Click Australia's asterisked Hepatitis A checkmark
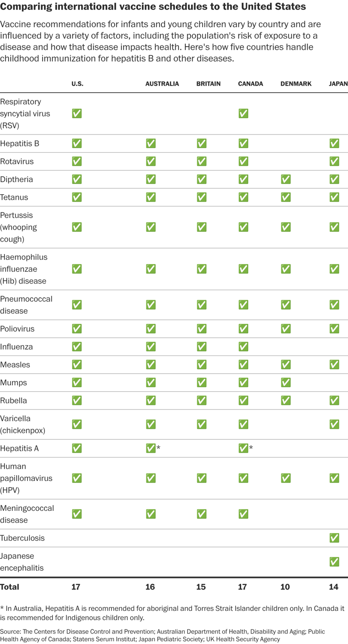Image resolution: width=348 pixels, height=644 pixels. click(151, 448)
